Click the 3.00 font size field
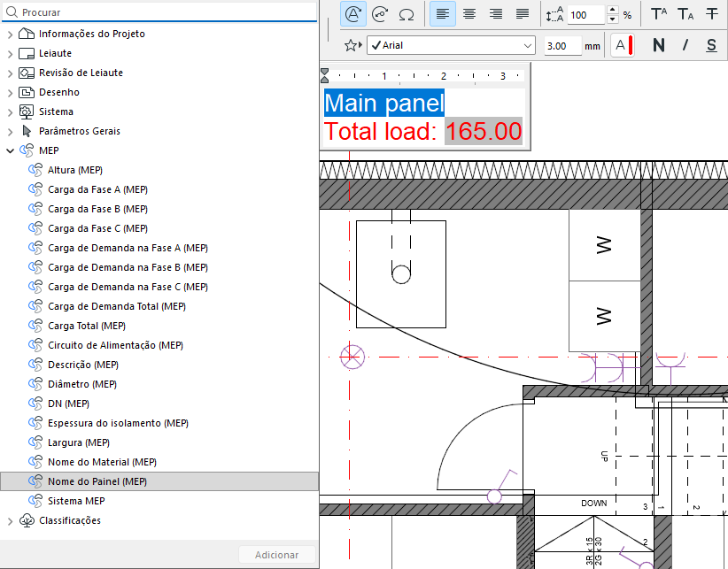The image size is (728, 569). coord(562,46)
